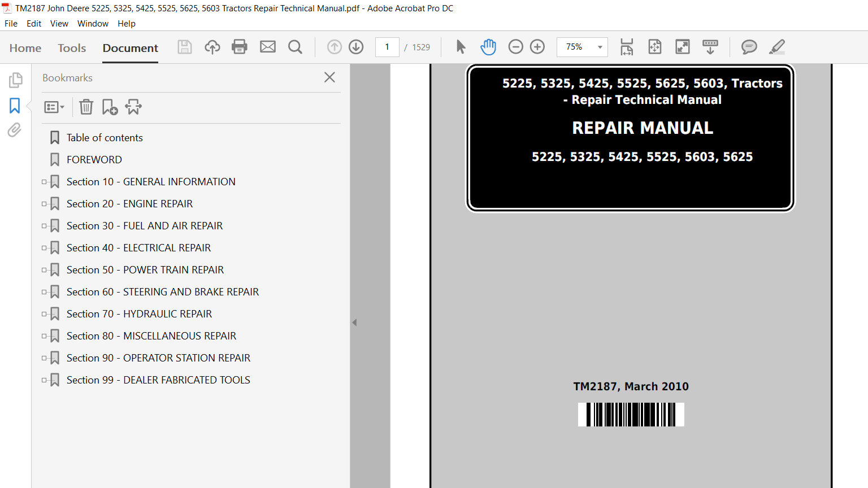Add a new bookmark icon

click(x=110, y=107)
